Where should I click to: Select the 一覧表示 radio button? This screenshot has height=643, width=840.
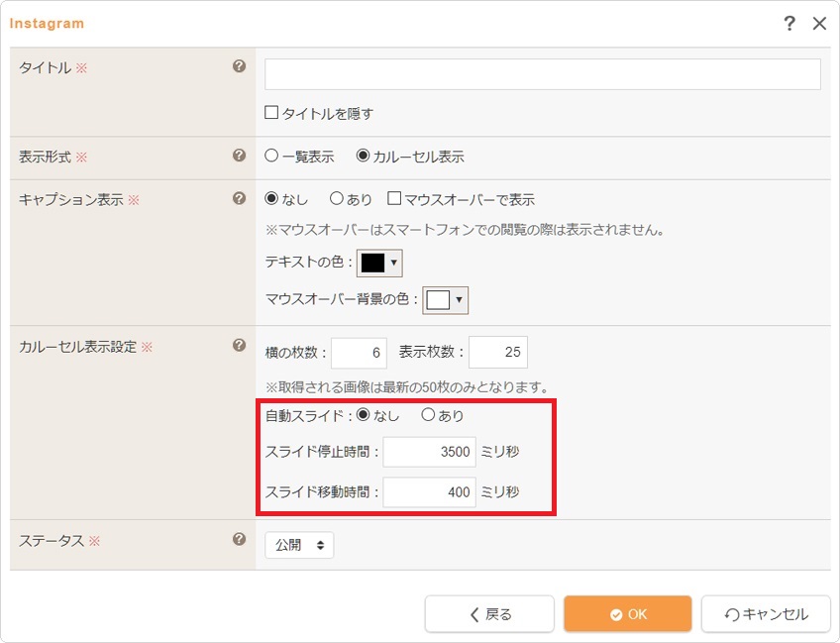(x=271, y=156)
